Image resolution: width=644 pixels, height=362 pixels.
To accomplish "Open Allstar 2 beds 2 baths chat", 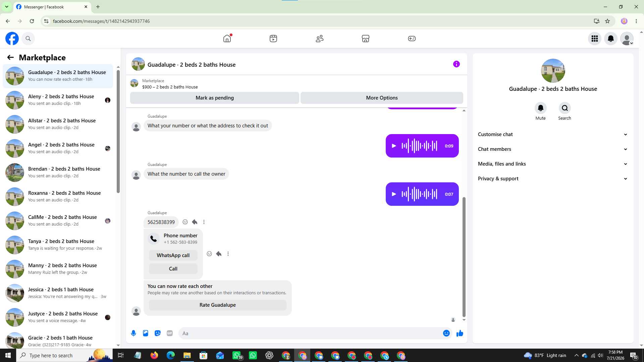I will [58, 124].
